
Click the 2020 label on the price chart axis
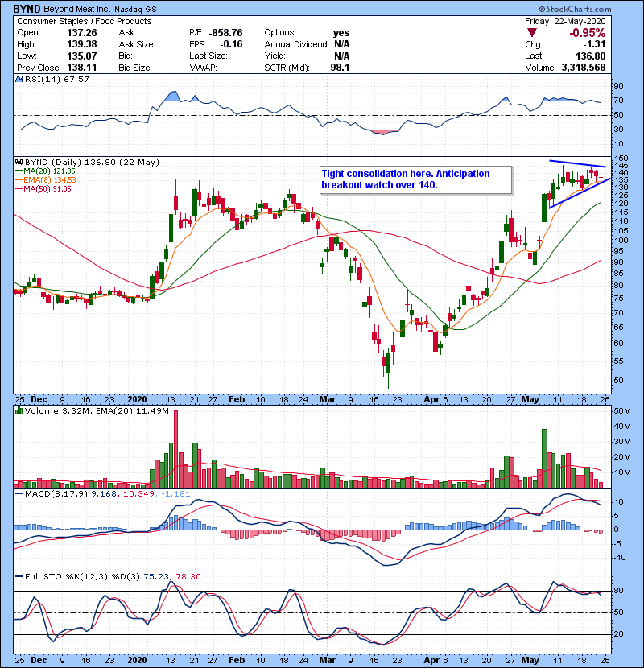[137, 400]
